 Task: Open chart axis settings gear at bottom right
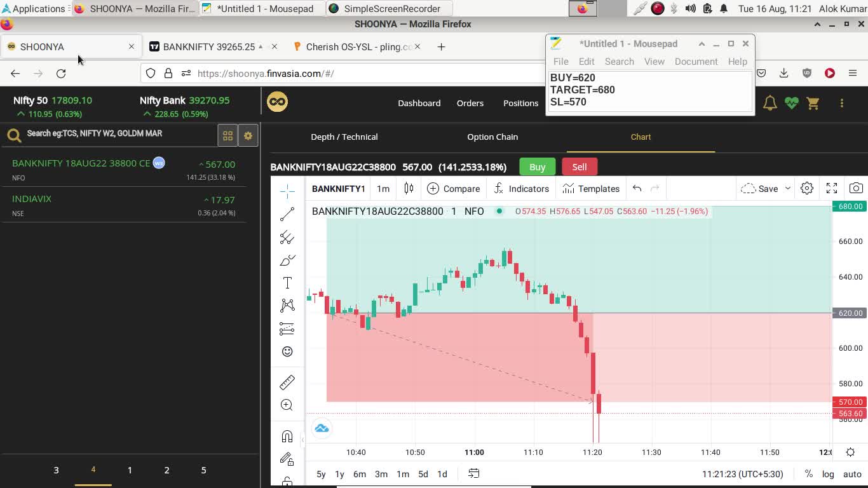pyautogui.click(x=850, y=452)
